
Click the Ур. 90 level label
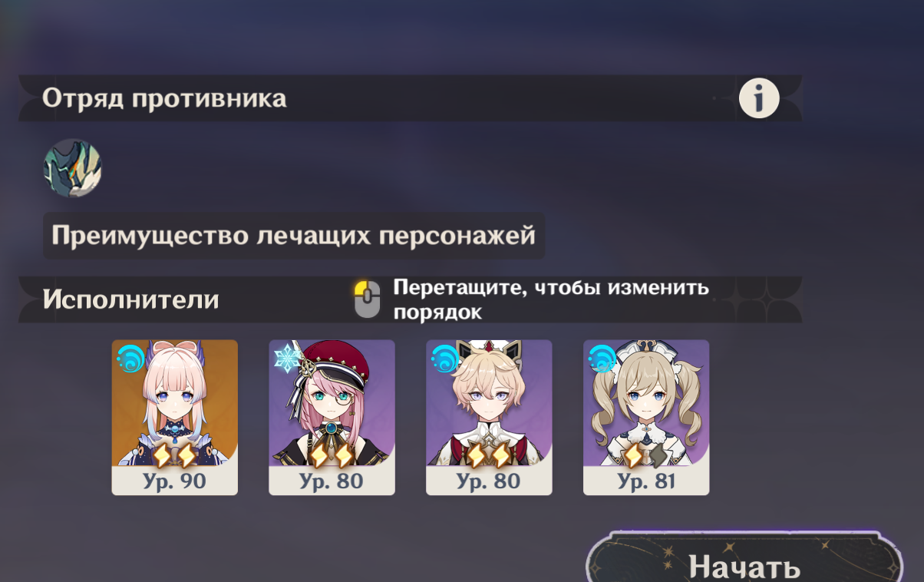click(174, 481)
